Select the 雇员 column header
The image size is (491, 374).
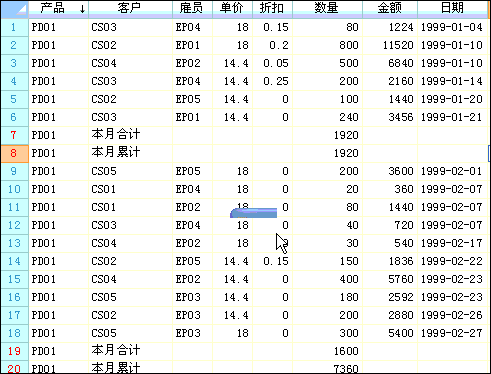[192, 8]
